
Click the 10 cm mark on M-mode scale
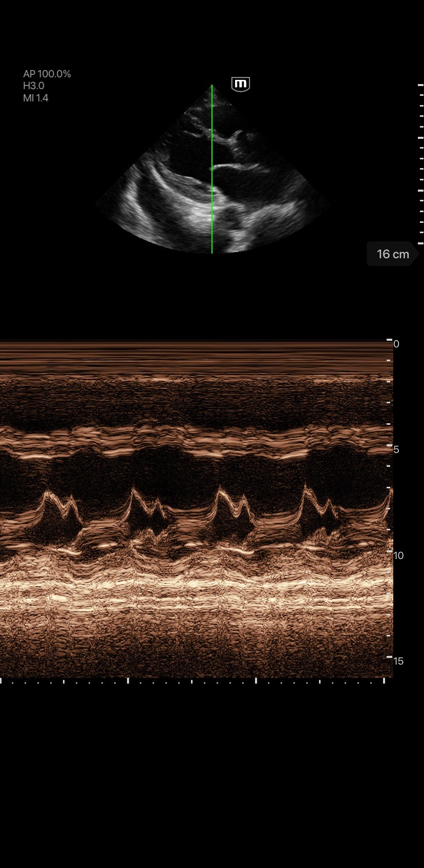click(x=398, y=555)
